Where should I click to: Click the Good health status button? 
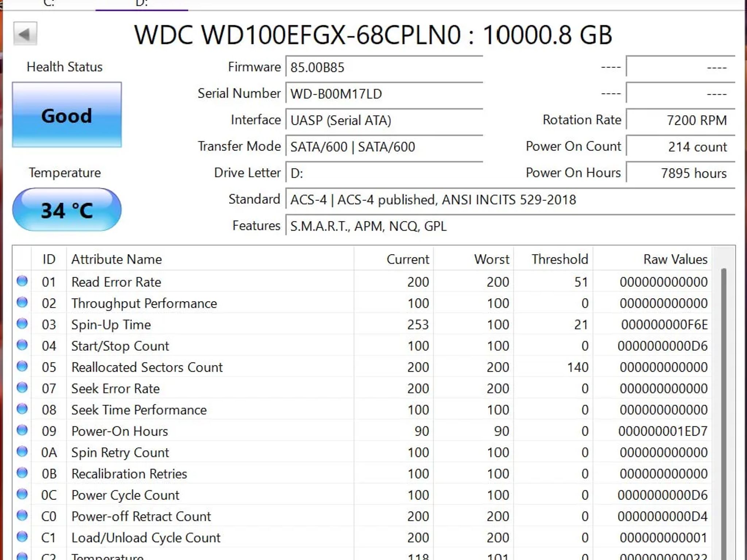[67, 115]
